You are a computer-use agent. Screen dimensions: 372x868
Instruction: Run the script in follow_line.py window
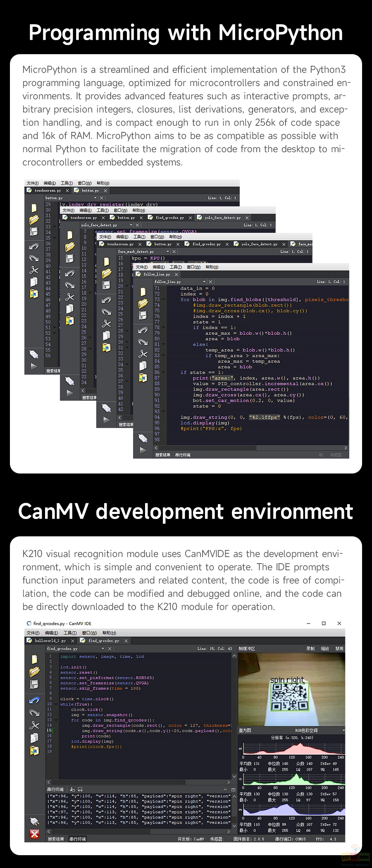143,450
